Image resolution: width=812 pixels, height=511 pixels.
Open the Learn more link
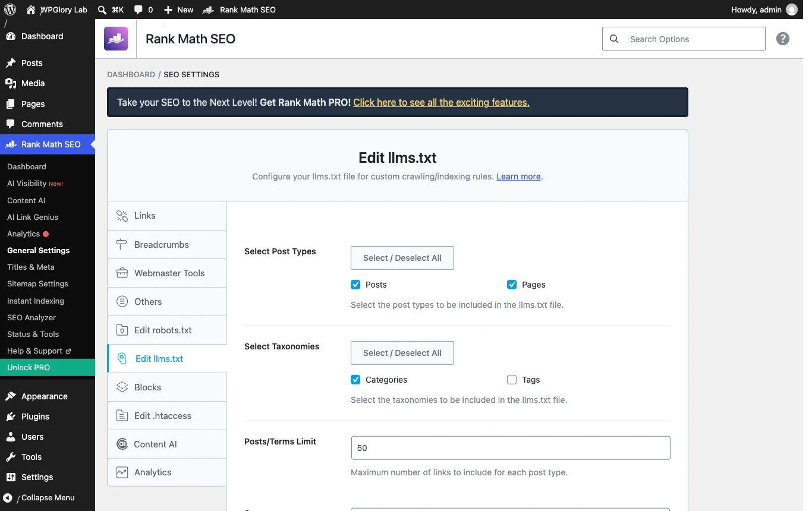click(518, 176)
